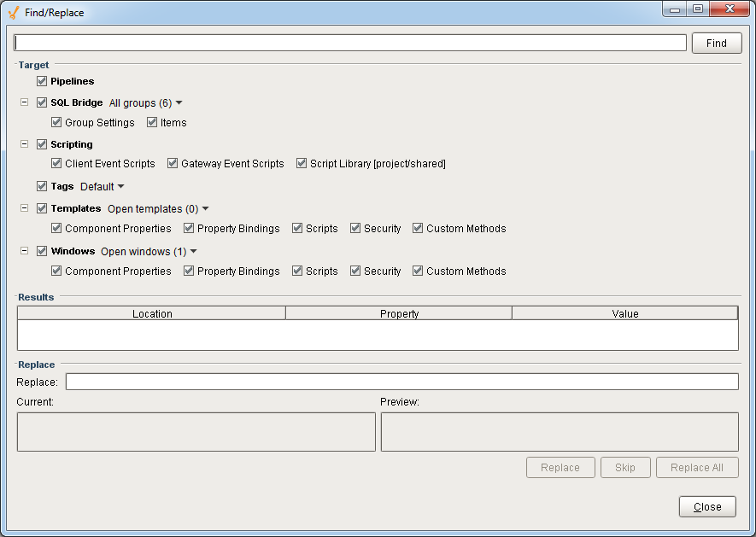The image size is (756, 537).
Task: Open the Tags Default dropdown
Action: pos(103,186)
